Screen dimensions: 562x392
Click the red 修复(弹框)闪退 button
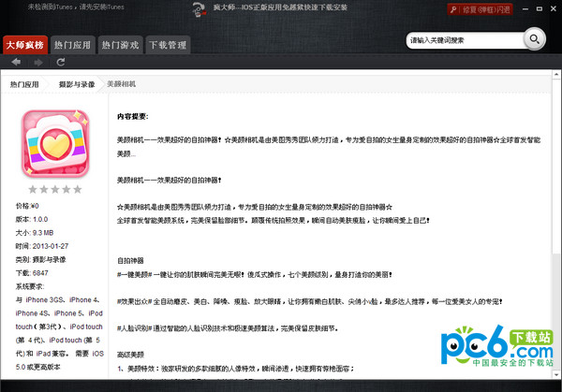pos(480,9)
